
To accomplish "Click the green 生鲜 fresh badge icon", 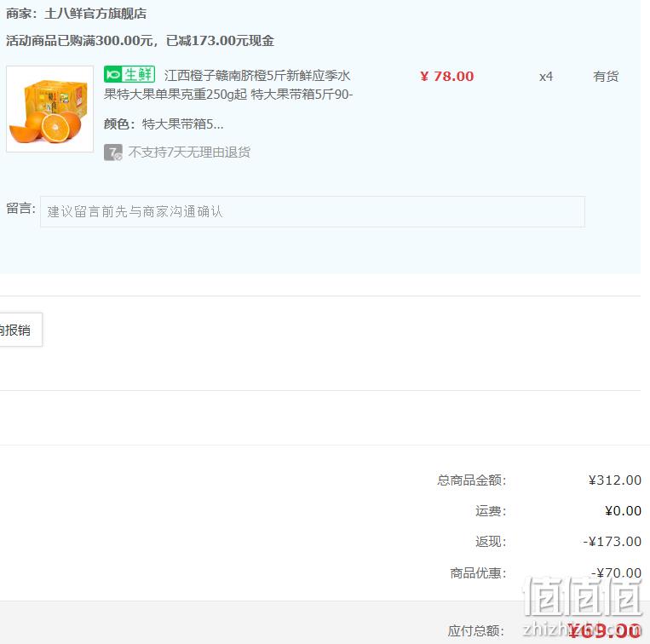I will tap(129, 75).
